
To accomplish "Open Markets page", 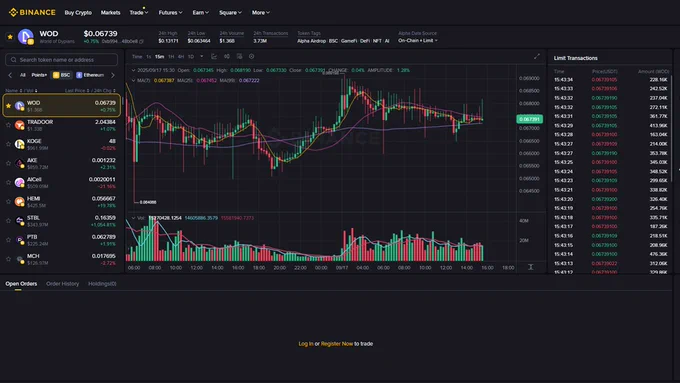I will (x=111, y=13).
